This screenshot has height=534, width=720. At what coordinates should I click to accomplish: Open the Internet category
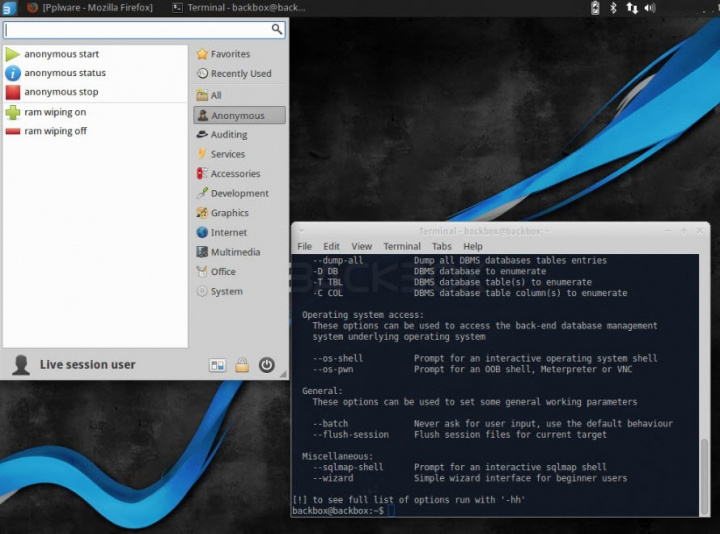click(228, 233)
